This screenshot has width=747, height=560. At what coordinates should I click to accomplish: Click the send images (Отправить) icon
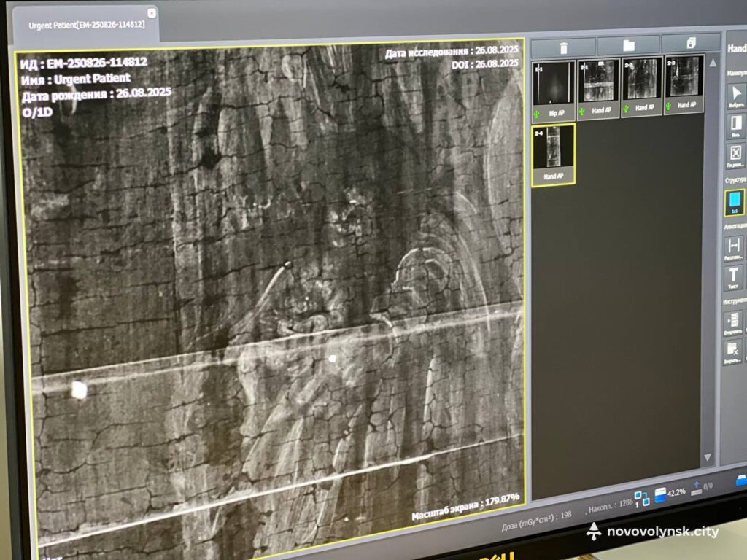pyautogui.click(x=733, y=321)
